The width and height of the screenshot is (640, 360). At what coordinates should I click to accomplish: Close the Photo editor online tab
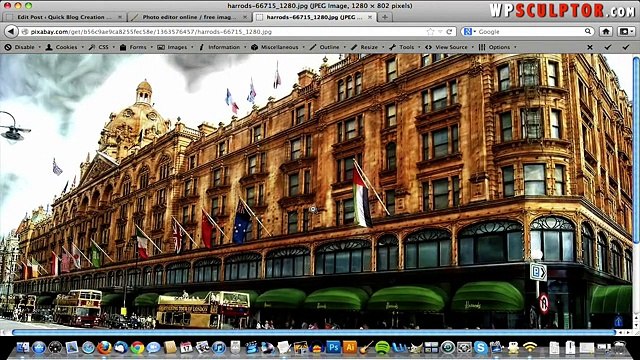(x=245, y=17)
